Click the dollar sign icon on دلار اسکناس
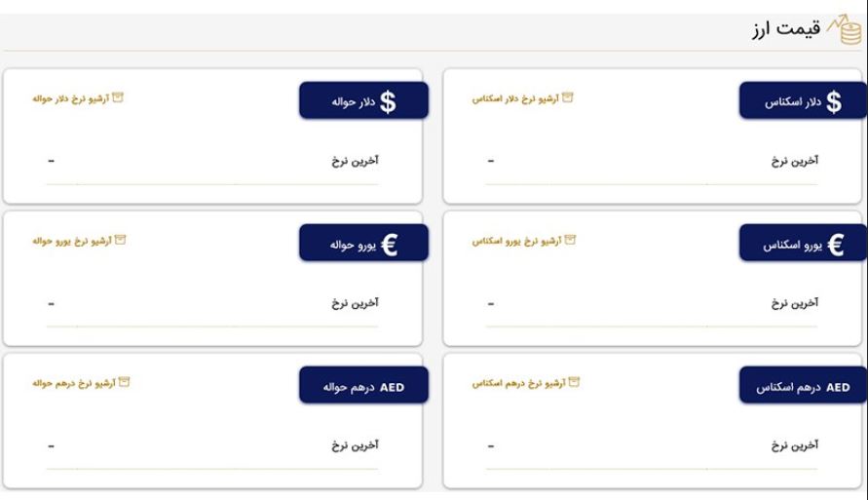The image size is (868, 500). pos(834,102)
